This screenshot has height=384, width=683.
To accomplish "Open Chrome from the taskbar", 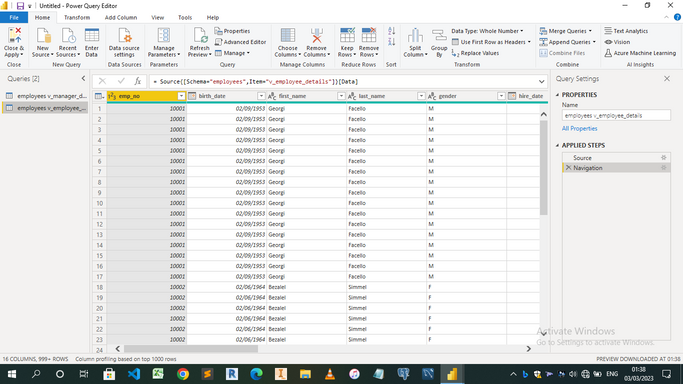I will click(183, 374).
